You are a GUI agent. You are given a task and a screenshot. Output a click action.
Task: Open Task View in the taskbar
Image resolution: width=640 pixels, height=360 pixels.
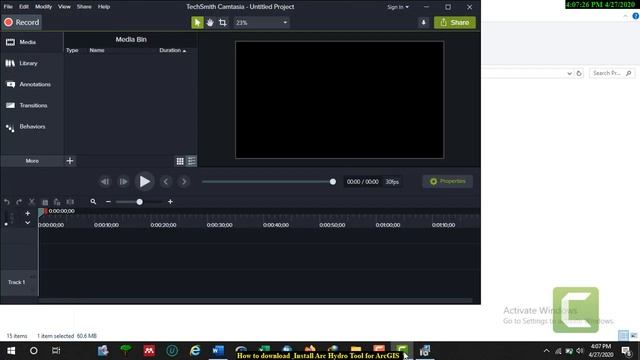[x=56, y=351]
